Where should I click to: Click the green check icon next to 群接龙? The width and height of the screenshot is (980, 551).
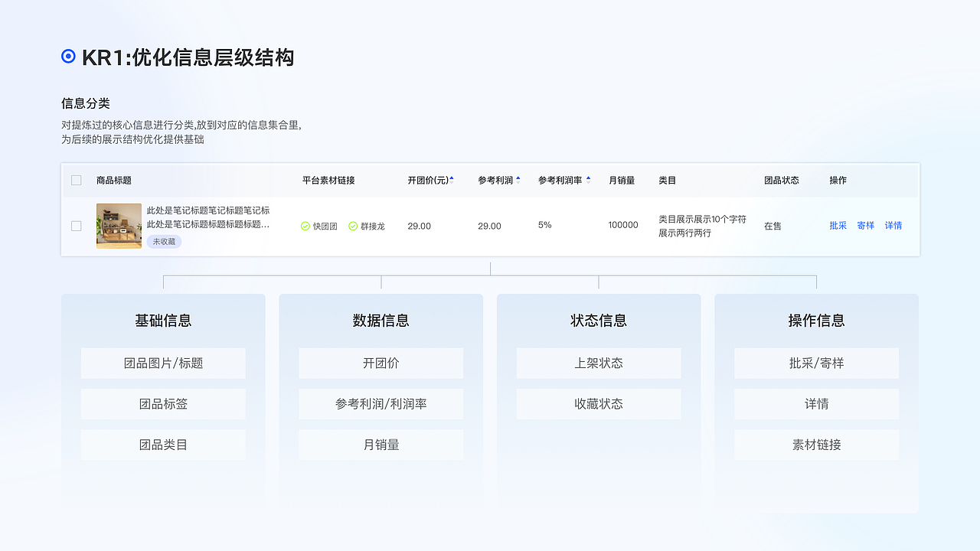tap(353, 227)
